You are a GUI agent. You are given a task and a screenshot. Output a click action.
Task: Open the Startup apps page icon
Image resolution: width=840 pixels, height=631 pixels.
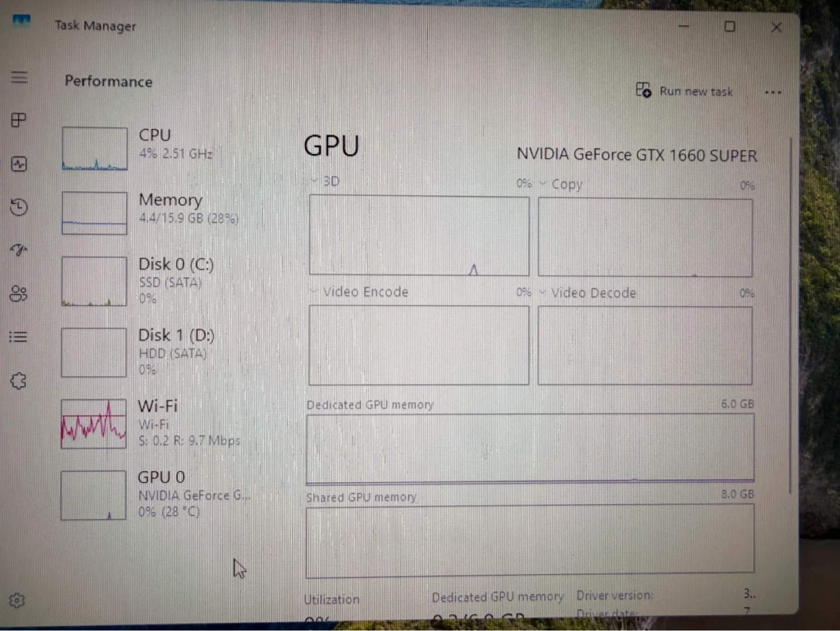click(x=19, y=250)
